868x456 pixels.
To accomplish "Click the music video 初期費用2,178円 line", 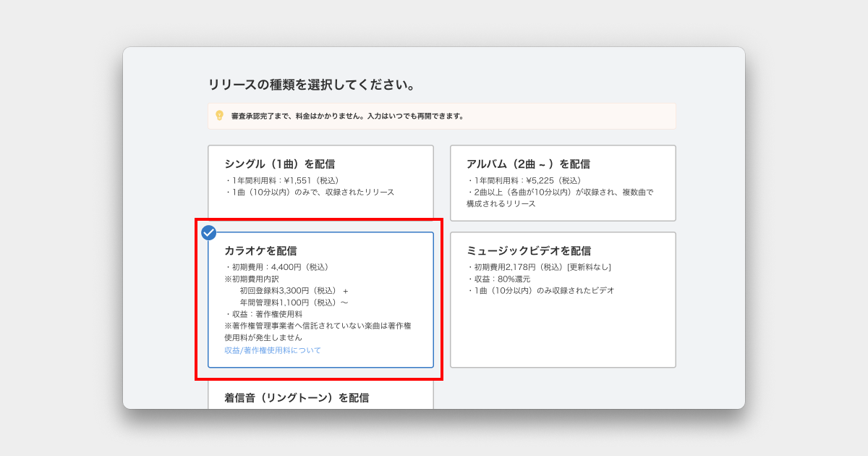I will pos(539,267).
